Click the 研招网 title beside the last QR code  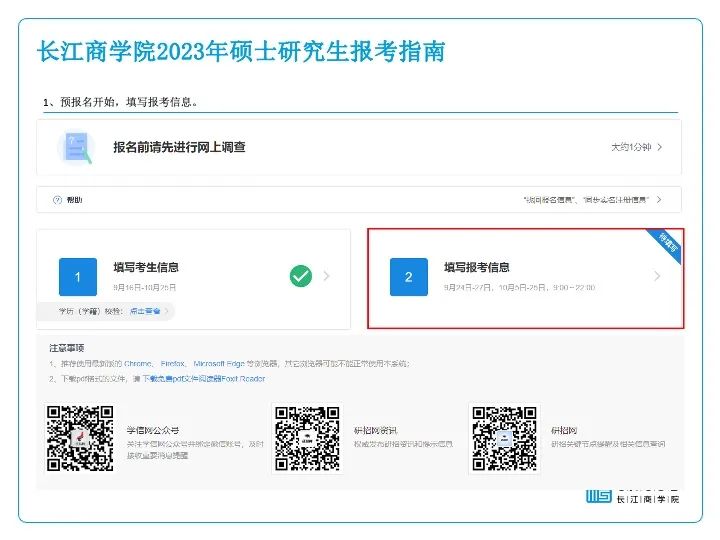tap(564, 430)
